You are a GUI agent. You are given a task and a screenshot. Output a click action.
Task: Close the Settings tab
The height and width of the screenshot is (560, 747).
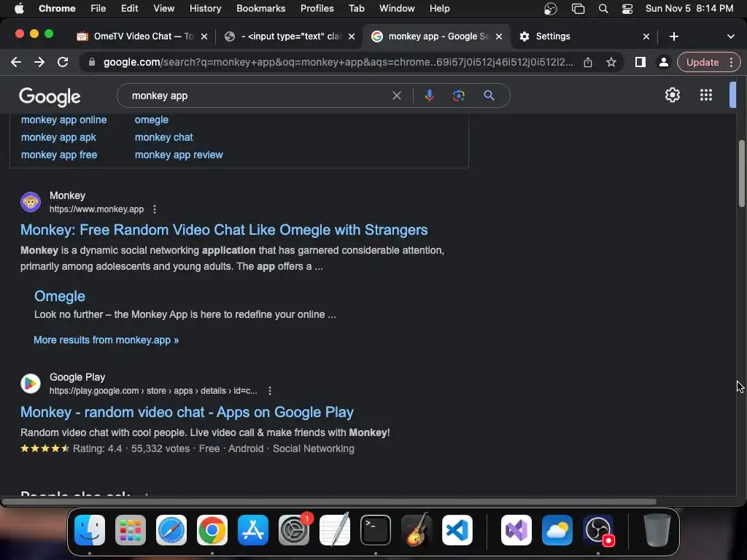(646, 36)
